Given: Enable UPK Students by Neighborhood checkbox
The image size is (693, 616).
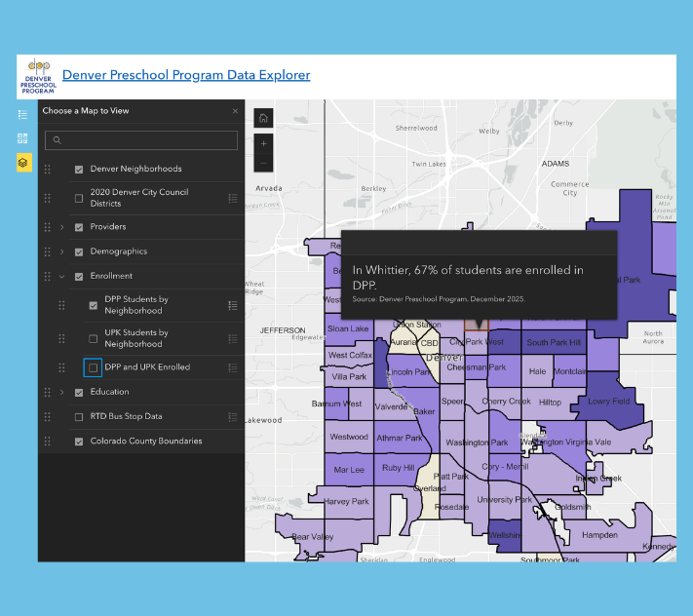Looking at the screenshot, I should coord(94,338).
